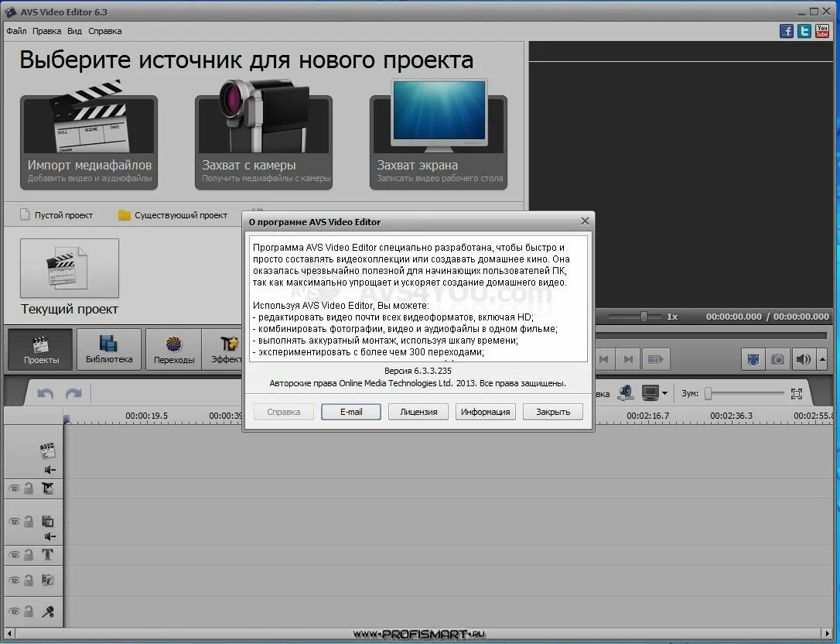Click the Лицензия button
840x644 pixels.
pos(418,412)
